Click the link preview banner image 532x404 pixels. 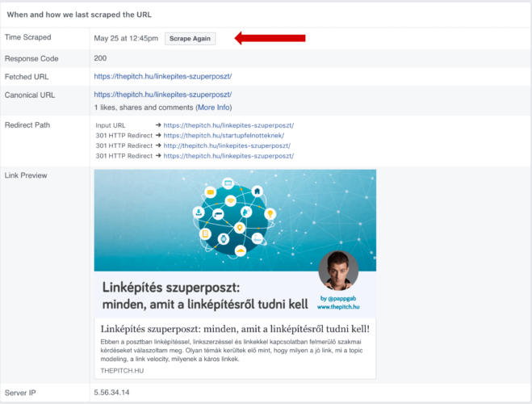pyautogui.click(x=235, y=244)
